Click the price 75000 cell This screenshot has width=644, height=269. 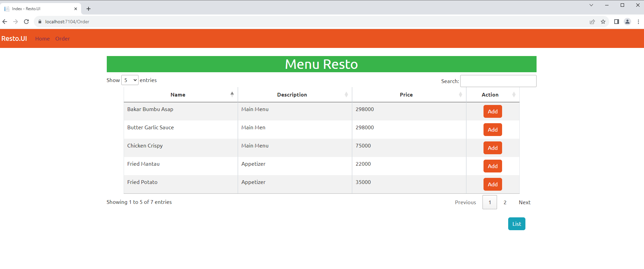409,148
